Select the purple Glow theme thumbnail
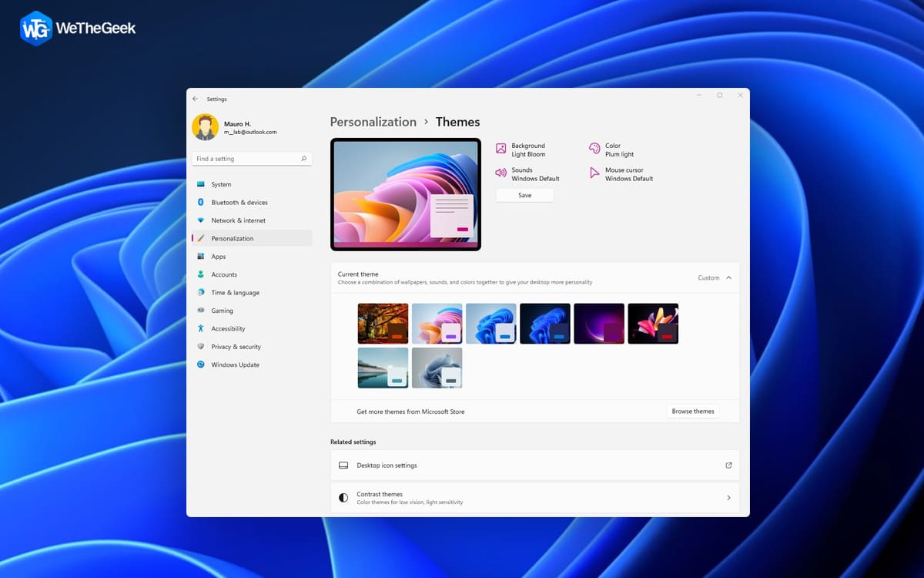Viewport: 924px width, 578px height. click(599, 324)
